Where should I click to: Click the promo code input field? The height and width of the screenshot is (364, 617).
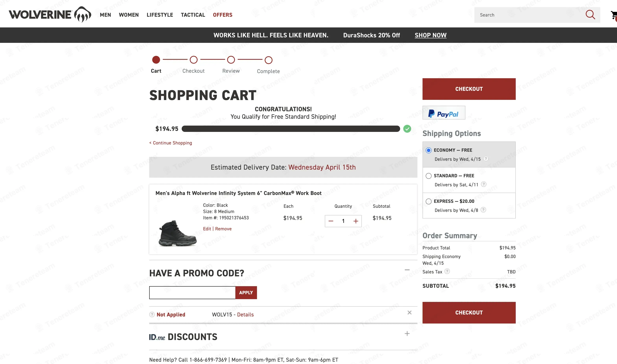click(192, 293)
